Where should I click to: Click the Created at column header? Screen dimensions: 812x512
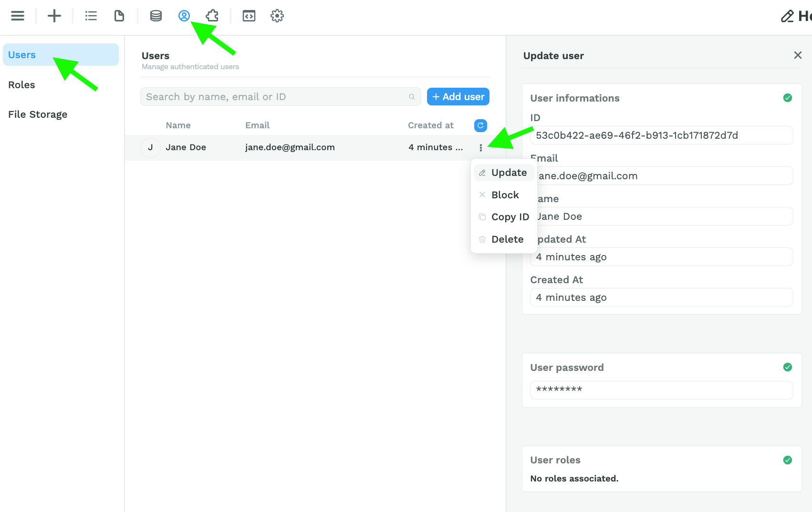(x=431, y=125)
